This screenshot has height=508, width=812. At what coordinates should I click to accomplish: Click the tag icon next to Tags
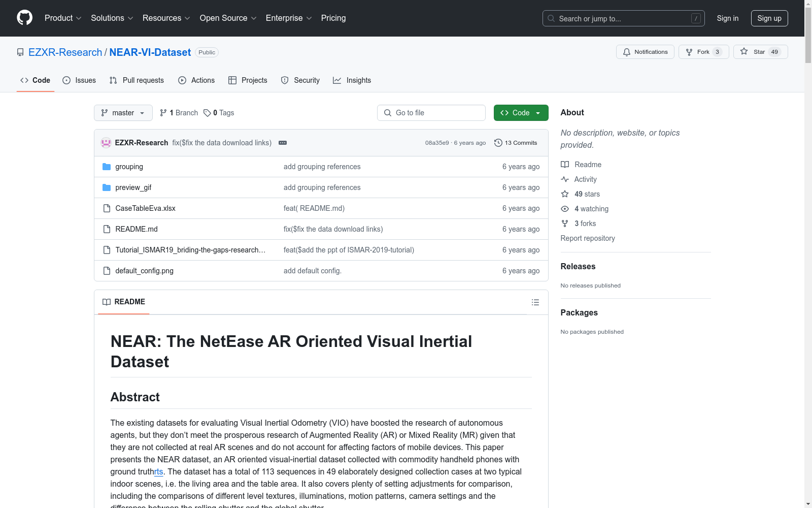pos(207,113)
